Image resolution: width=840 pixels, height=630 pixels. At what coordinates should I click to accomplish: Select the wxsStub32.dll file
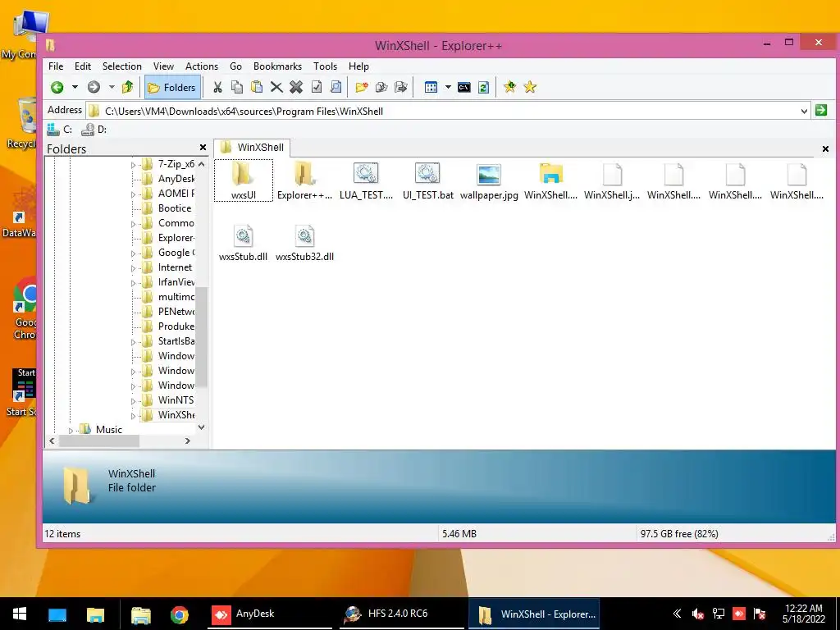point(304,243)
